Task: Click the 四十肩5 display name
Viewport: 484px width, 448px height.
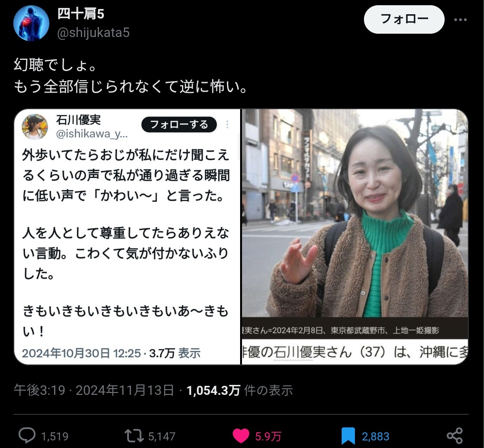Action: pyautogui.click(x=81, y=14)
